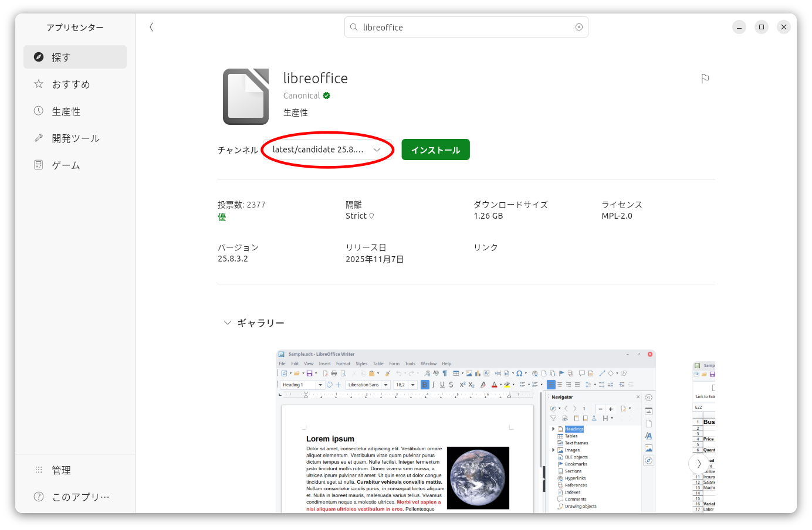Image resolution: width=812 pixels, height=530 pixels.
Task: Click the 生産性 label under libreoffice
Action: tap(296, 112)
